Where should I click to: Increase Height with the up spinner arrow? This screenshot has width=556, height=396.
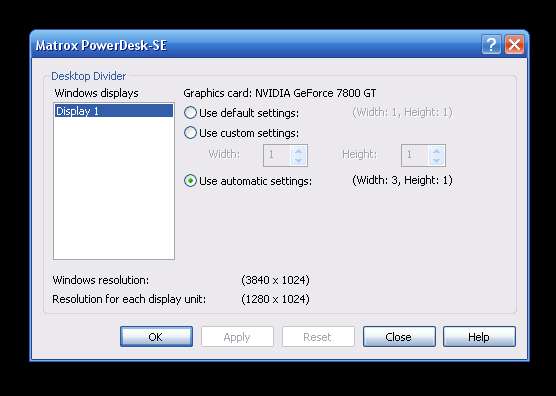pos(437,151)
